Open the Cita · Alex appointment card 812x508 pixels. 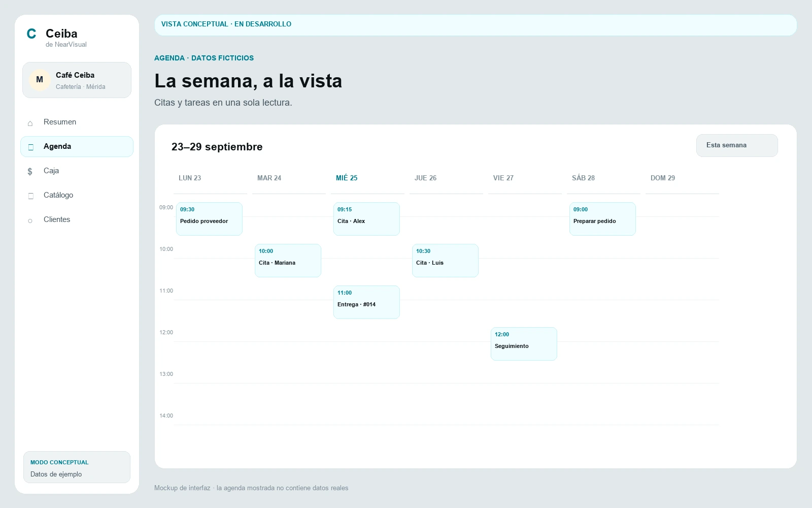pyautogui.click(x=366, y=219)
